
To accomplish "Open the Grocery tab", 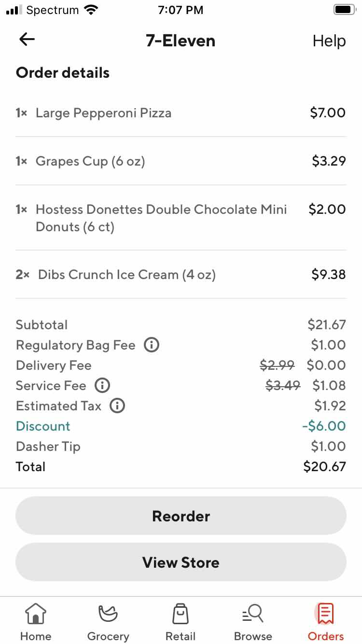I will pos(108,622).
